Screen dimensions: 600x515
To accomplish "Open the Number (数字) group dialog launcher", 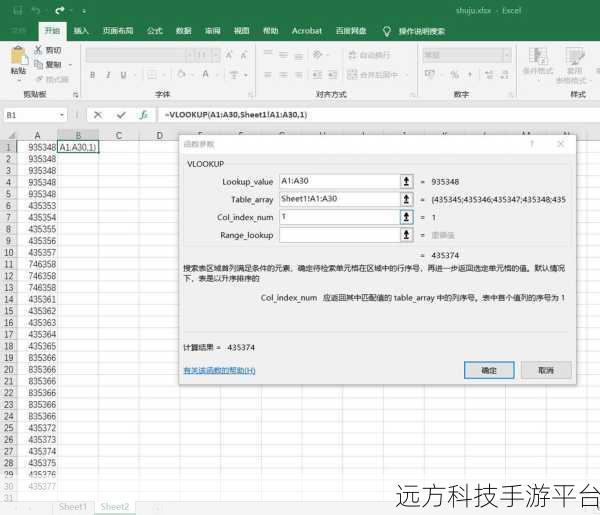I will [x=510, y=95].
